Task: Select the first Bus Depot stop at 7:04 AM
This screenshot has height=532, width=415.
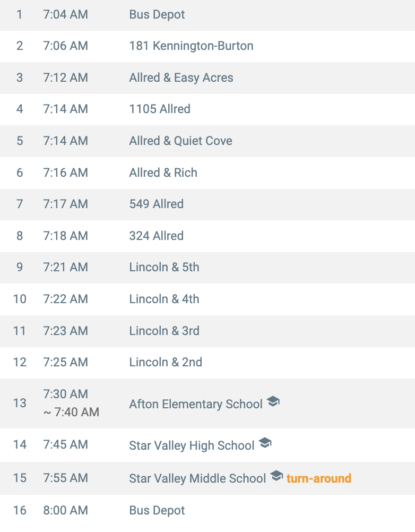Action: [157, 15]
